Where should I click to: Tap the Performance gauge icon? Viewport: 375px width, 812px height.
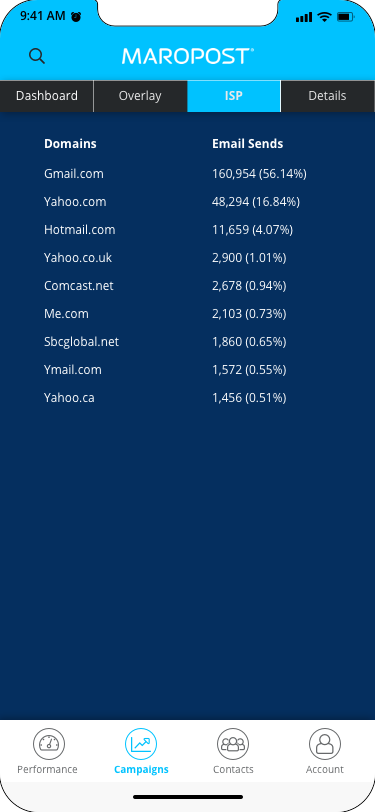[x=49, y=744]
